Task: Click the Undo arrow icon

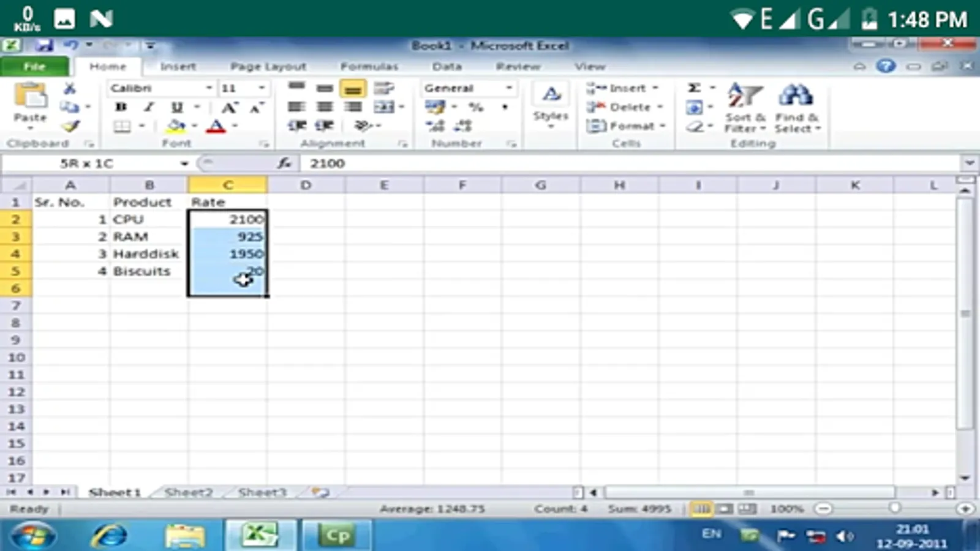Action: coord(71,45)
